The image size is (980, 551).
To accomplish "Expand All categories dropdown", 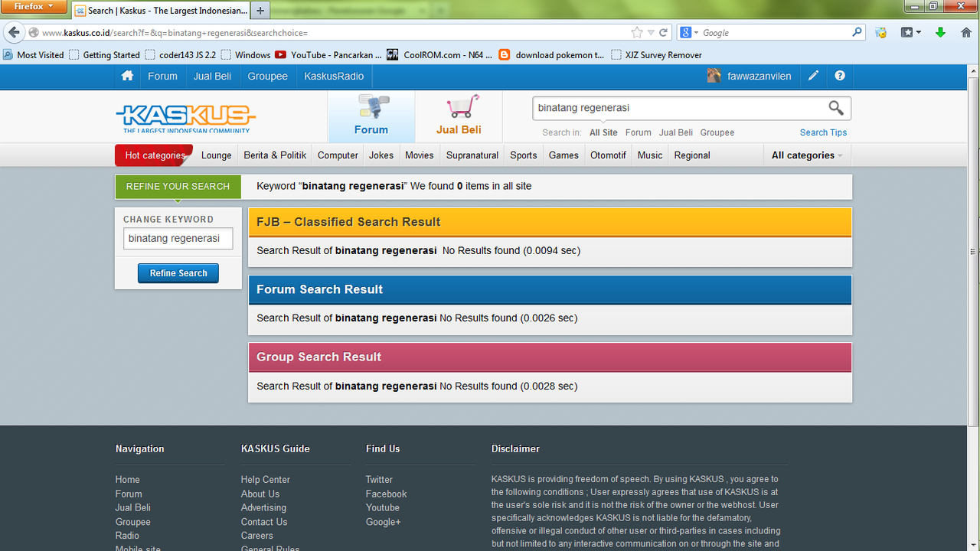I will [x=807, y=155].
